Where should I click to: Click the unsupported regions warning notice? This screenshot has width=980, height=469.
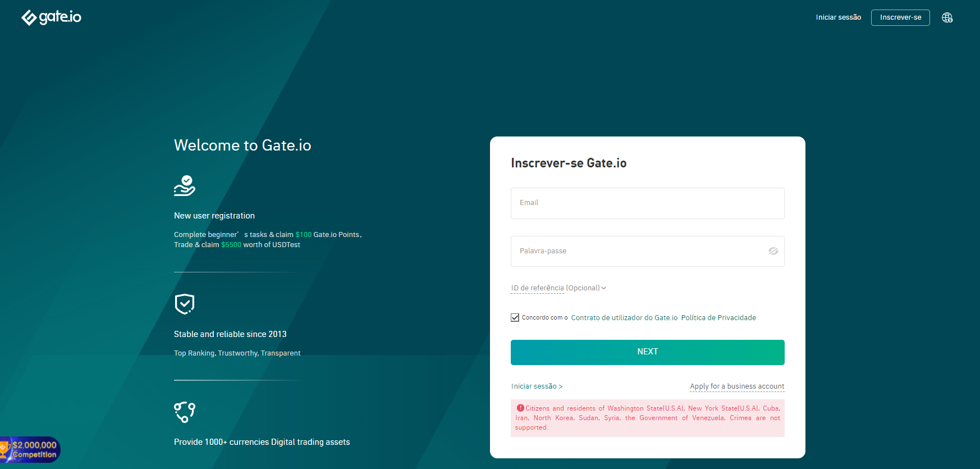click(x=647, y=418)
